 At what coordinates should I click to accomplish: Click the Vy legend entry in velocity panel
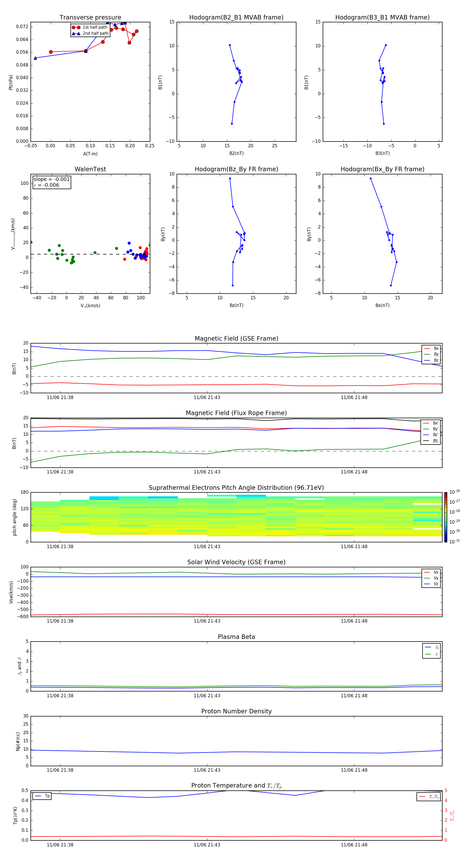pos(431,578)
